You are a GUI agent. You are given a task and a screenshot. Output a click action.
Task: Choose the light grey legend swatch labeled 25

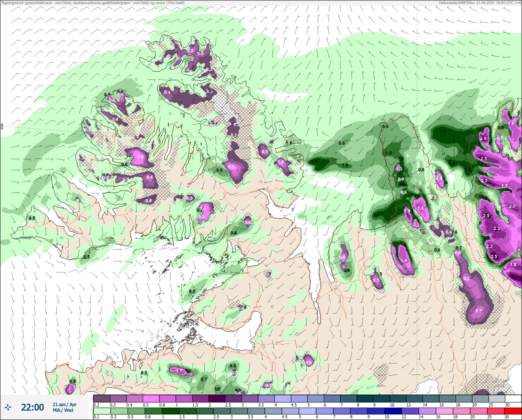pos(496,398)
